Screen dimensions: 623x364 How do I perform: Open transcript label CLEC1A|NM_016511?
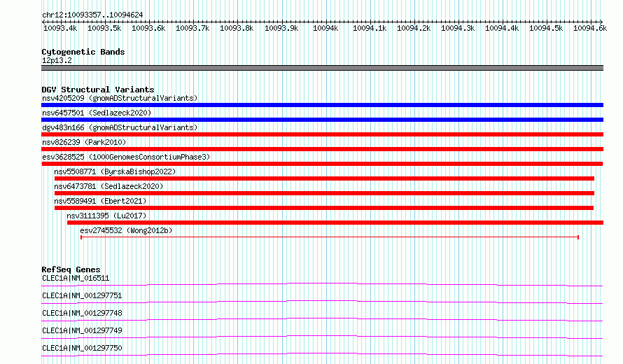coord(76,278)
